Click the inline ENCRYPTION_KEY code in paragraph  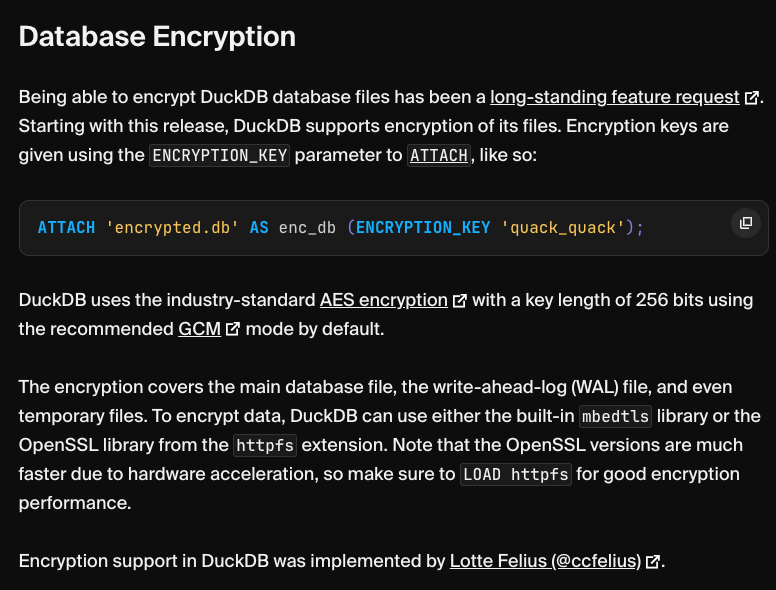[219, 156]
